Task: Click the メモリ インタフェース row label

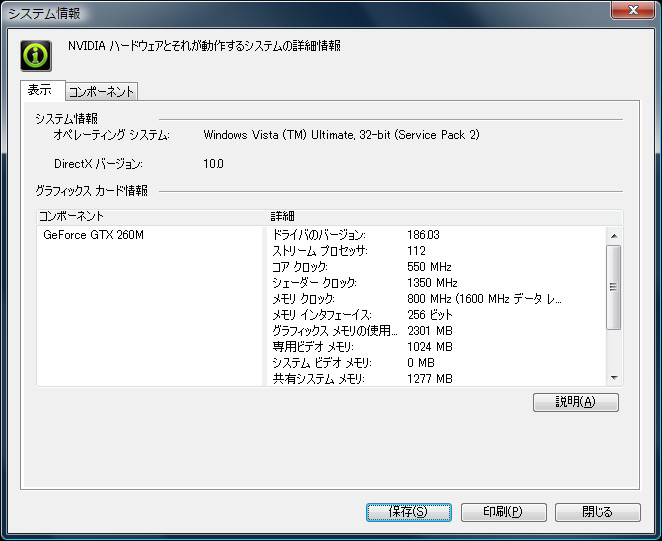Action: pyautogui.click(x=322, y=315)
